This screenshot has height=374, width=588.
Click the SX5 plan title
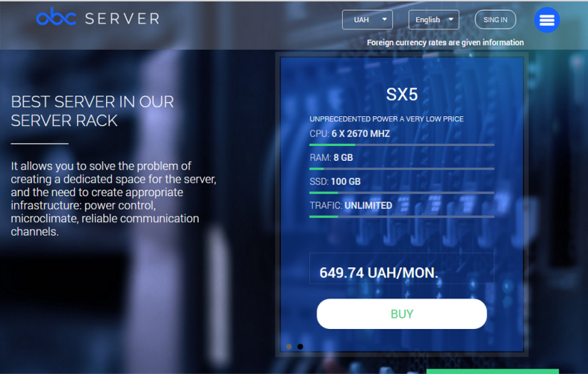pos(402,95)
